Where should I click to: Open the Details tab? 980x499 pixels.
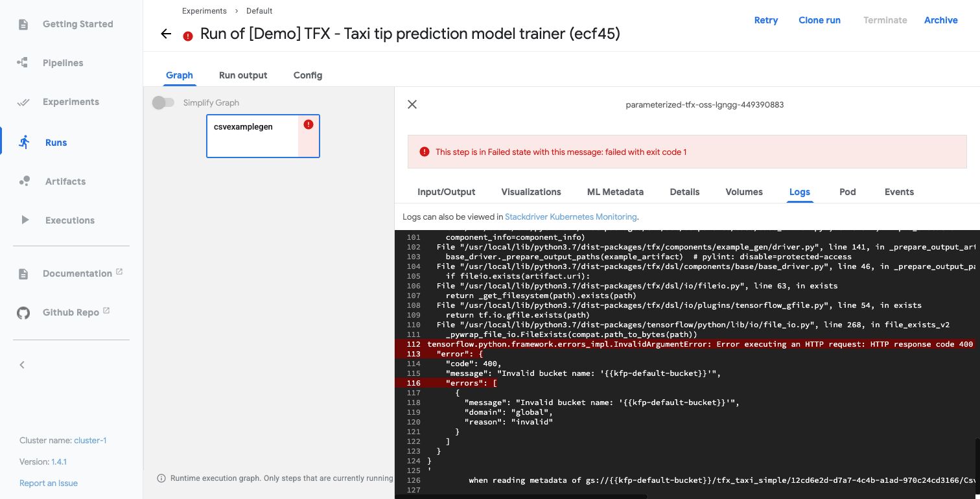point(685,192)
